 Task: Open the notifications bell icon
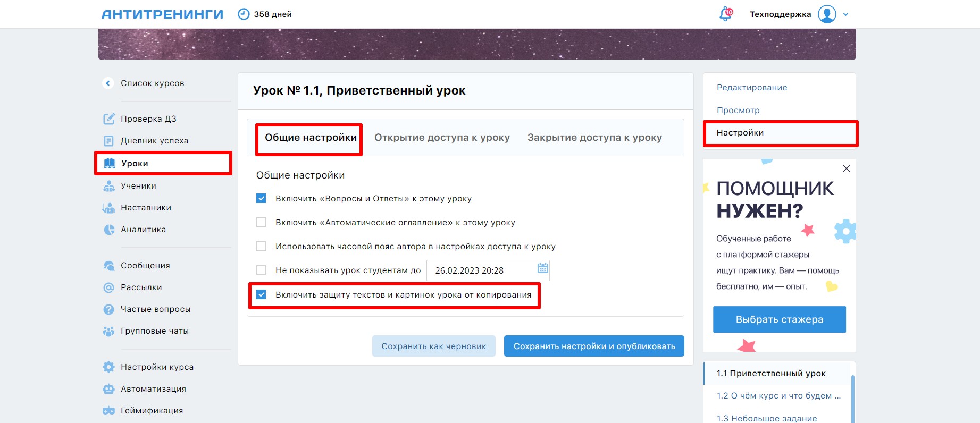pyautogui.click(x=725, y=14)
